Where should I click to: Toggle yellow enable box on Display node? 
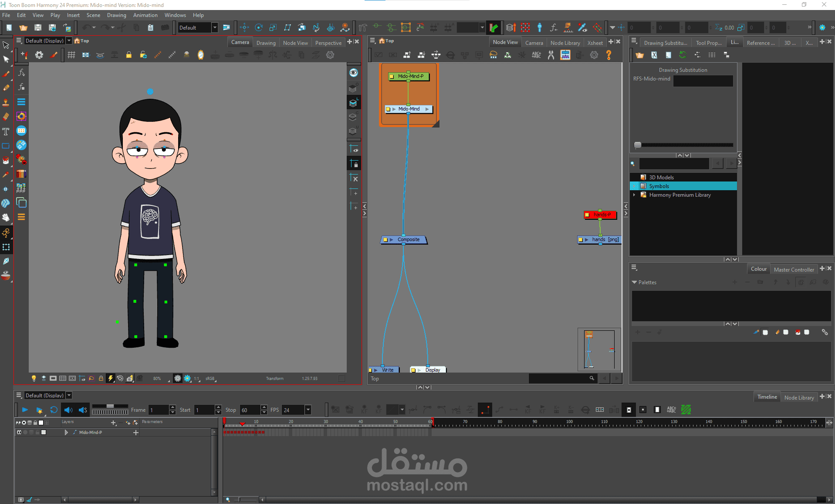click(413, 370)
